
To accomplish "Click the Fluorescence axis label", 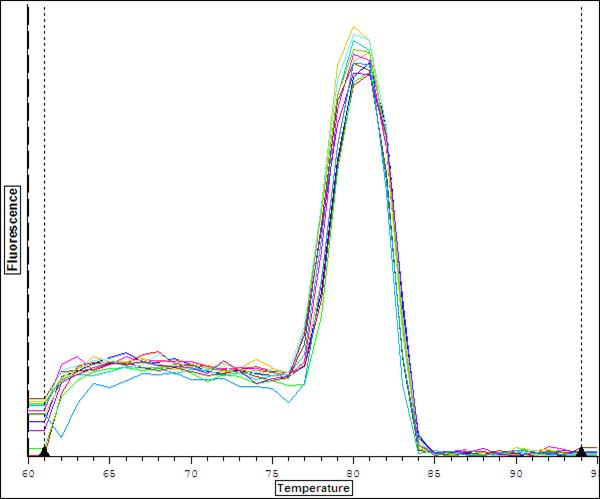I will (x=14, y=230).
